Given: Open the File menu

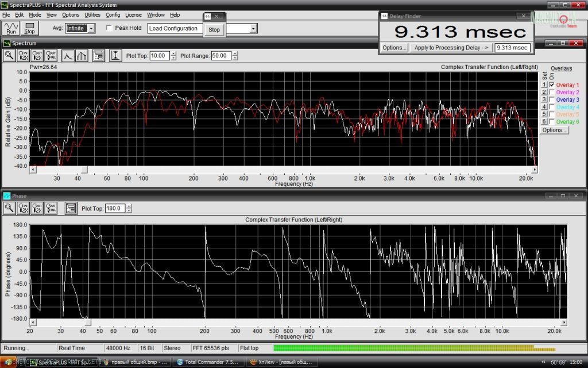Looking at the screenshot, I should 6,15.
